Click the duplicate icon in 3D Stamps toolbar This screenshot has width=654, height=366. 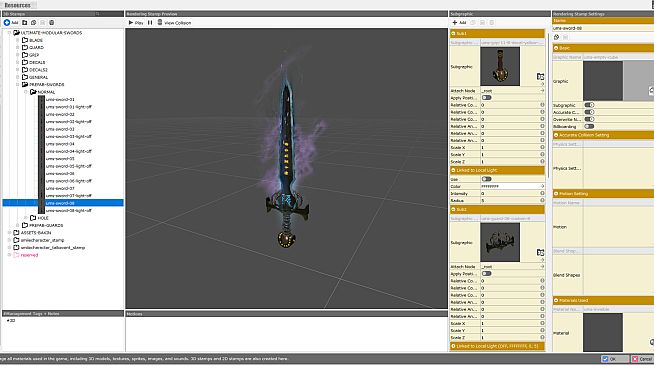click(x=33, y=23)
